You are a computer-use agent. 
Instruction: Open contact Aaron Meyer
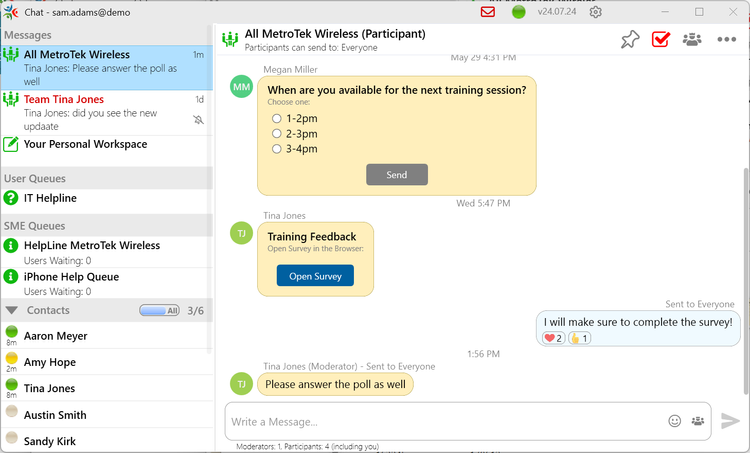[106, 336]
